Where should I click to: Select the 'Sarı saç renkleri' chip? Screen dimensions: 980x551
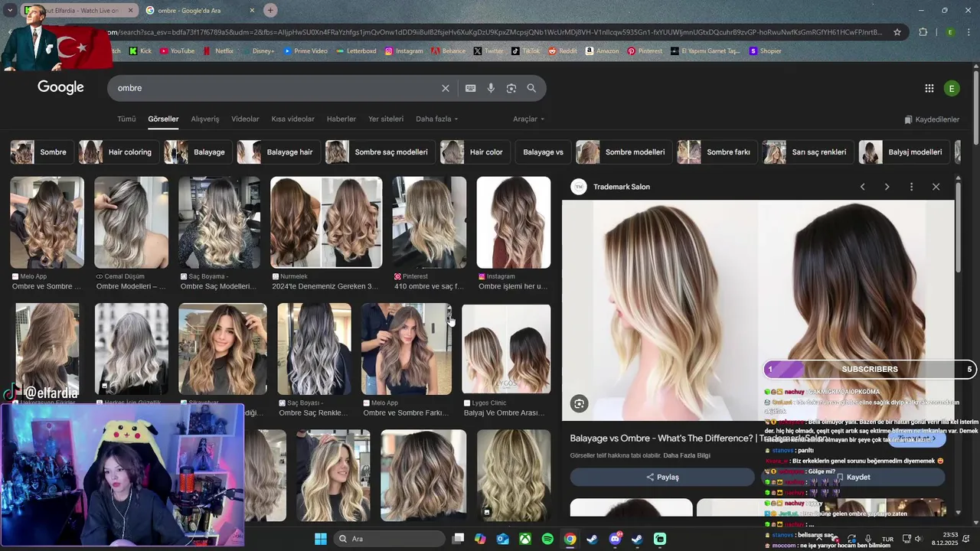click(808, 152)
